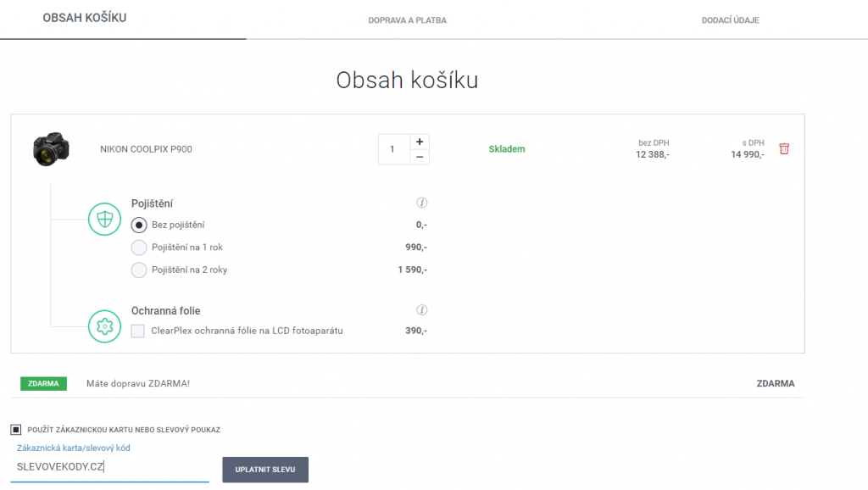Click the 990,- insurance price
This screenshot has width=868, height=490.
[x=416, y=247]
